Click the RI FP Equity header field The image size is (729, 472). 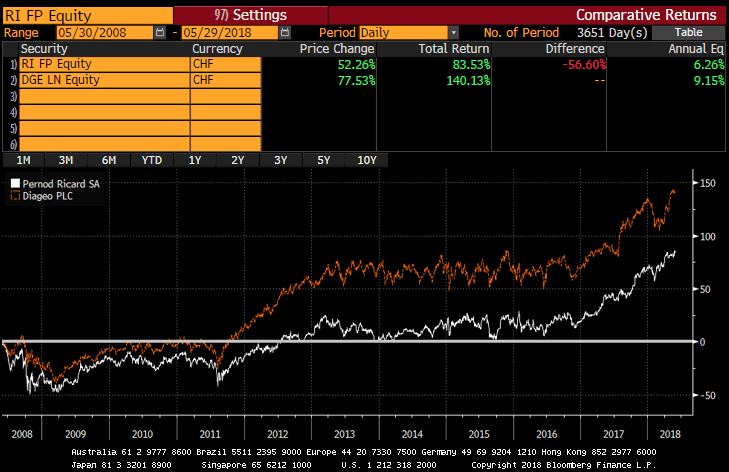[x=87, y=15]
